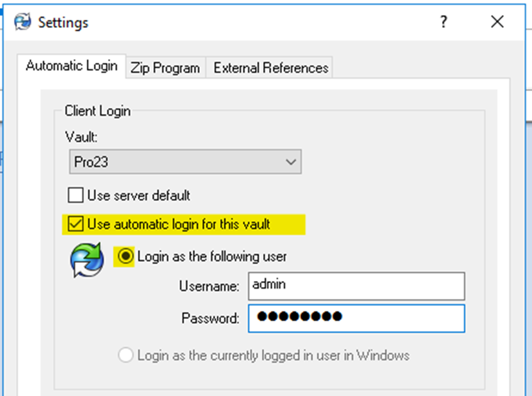This screenshot has height=396, width=532.
Task: Click inside the Password field
Action: 355,318
